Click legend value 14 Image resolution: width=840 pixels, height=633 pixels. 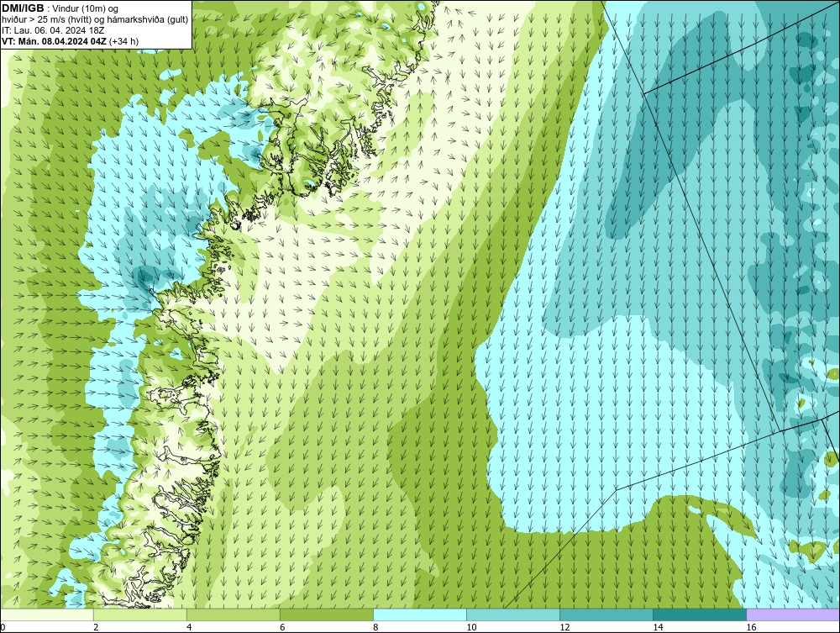click(658, 627)
